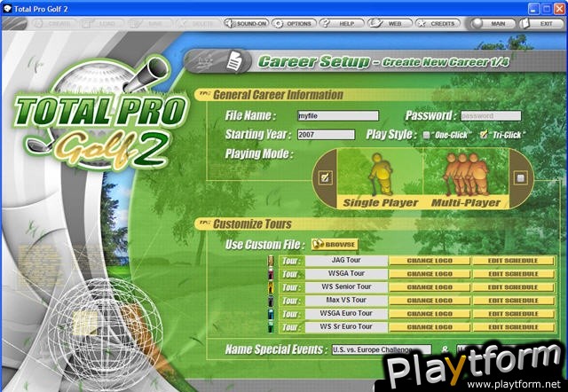Viewport: 568px width, 392px height.
Task: Change logo for JAG Tour
Action: coord(430,261)
